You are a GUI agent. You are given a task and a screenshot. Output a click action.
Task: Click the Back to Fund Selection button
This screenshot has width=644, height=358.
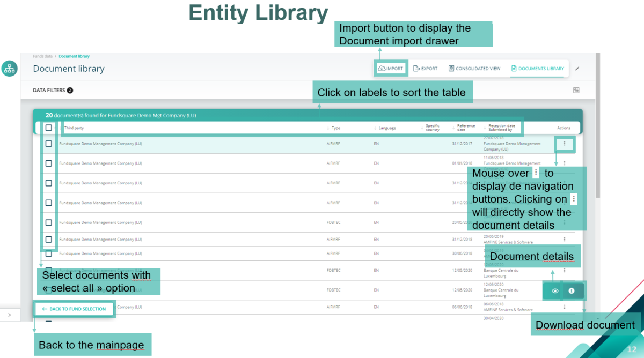tap(74, 309)
